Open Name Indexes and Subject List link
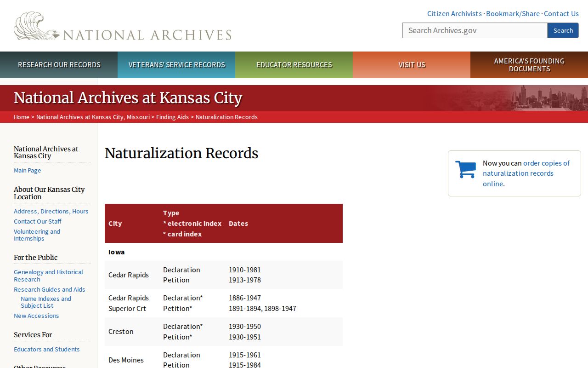 click(46, 302)
